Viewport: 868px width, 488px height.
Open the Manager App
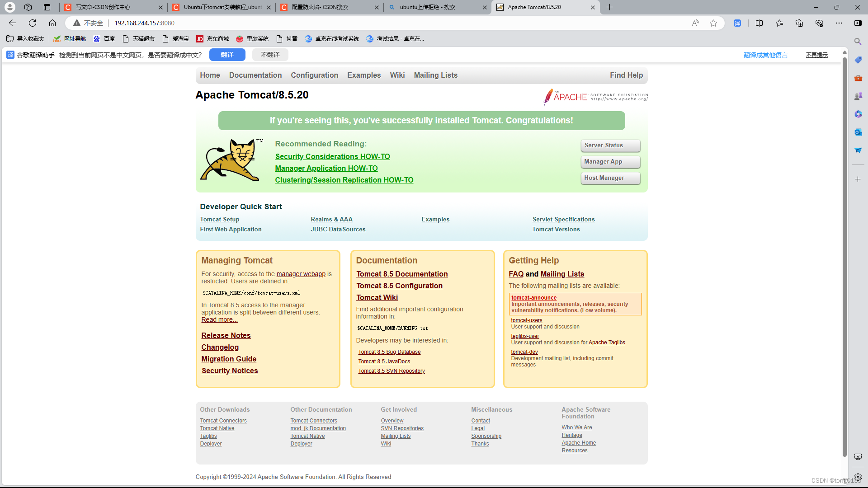tap(610, 162)
